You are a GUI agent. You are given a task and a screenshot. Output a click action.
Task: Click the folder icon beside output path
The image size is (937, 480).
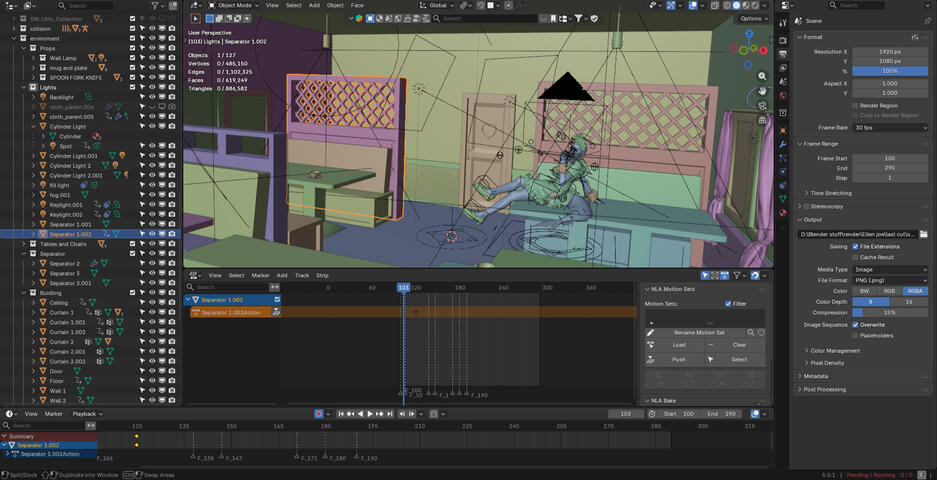click(924, 234)
